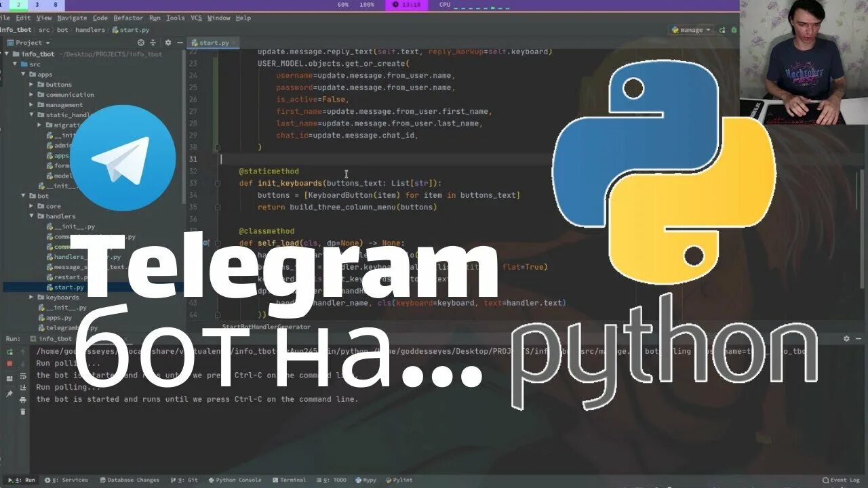Clear the Run console with trash icon
This screenshot has height=488, width=868.
tap(23, 411)
